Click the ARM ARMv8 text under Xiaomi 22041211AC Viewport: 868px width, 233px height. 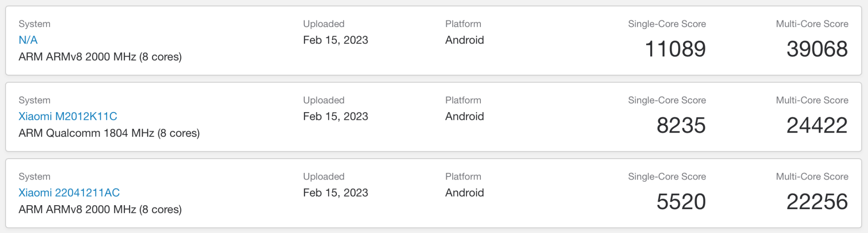(100, 210)
